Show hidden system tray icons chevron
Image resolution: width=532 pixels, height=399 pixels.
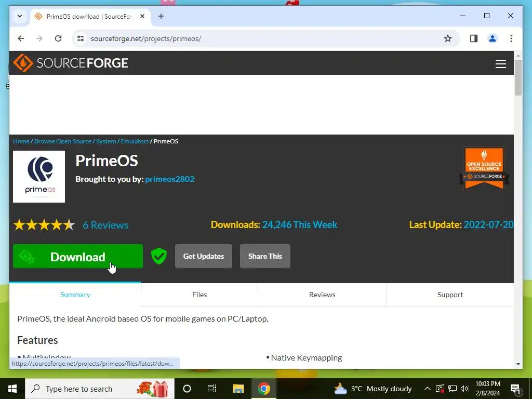(428, 389)
